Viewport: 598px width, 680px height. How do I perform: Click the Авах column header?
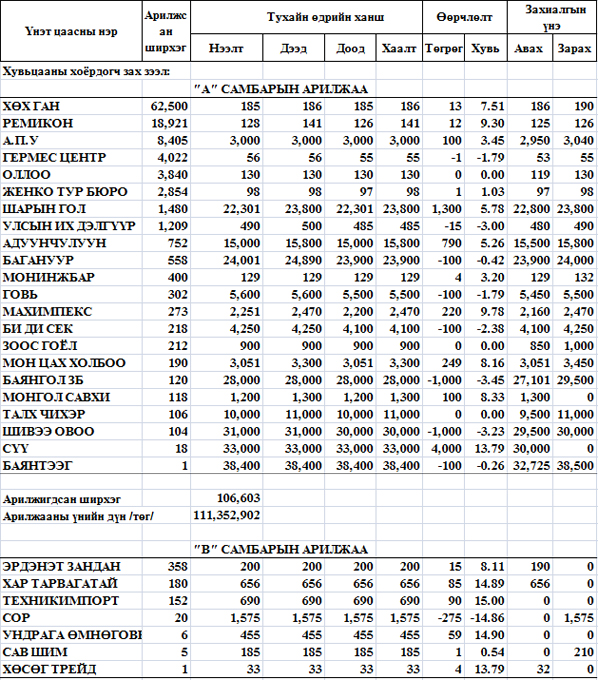pos(529,48)
